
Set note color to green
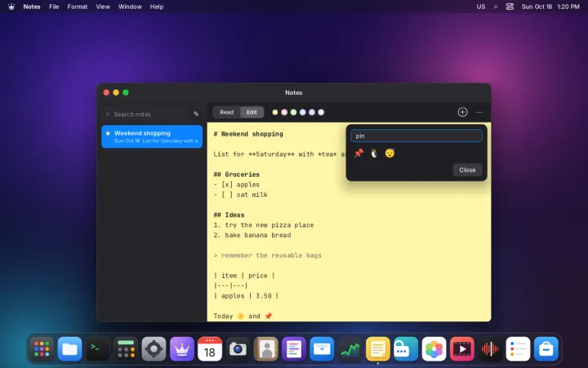click(x=293, y=112)
